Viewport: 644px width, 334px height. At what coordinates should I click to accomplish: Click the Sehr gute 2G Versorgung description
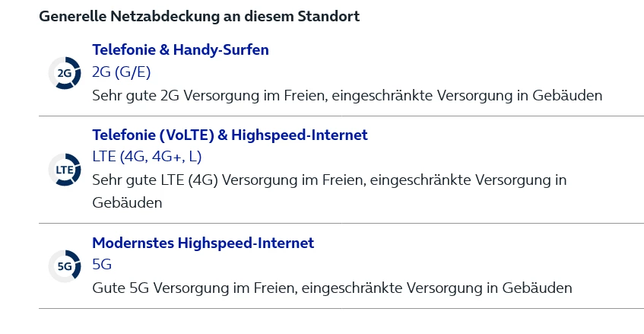pos(347,95)
